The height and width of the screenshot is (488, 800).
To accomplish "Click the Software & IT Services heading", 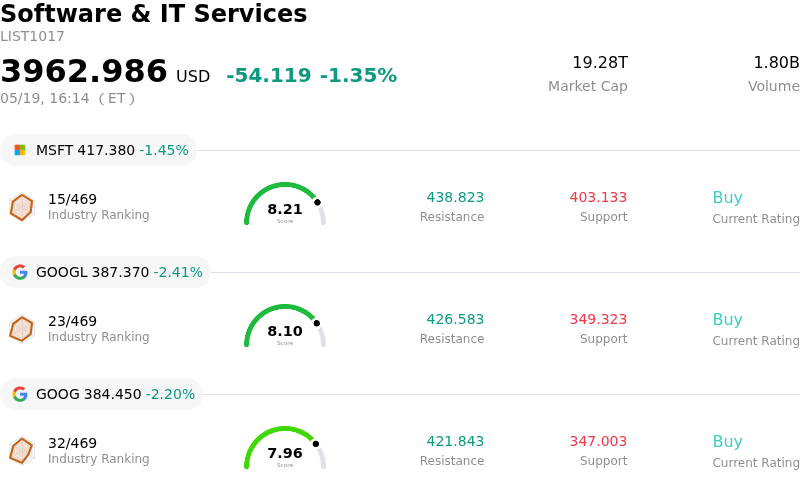I will point(154,13).
